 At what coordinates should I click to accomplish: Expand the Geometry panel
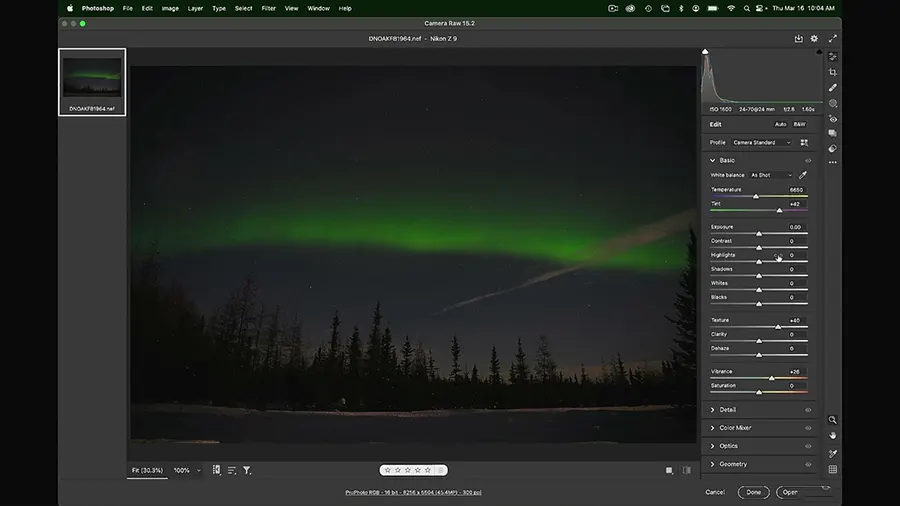(x=732, y=464)
